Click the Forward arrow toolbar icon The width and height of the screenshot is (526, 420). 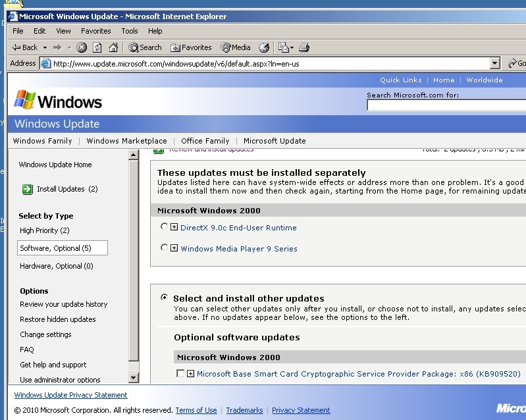coord(57,47)
